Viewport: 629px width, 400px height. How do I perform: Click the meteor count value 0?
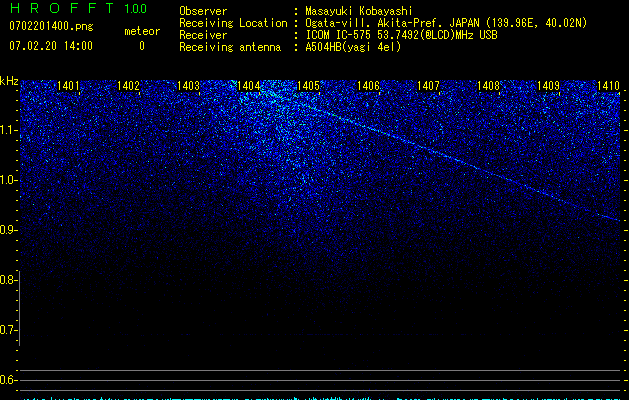click(x=142, y=46)
